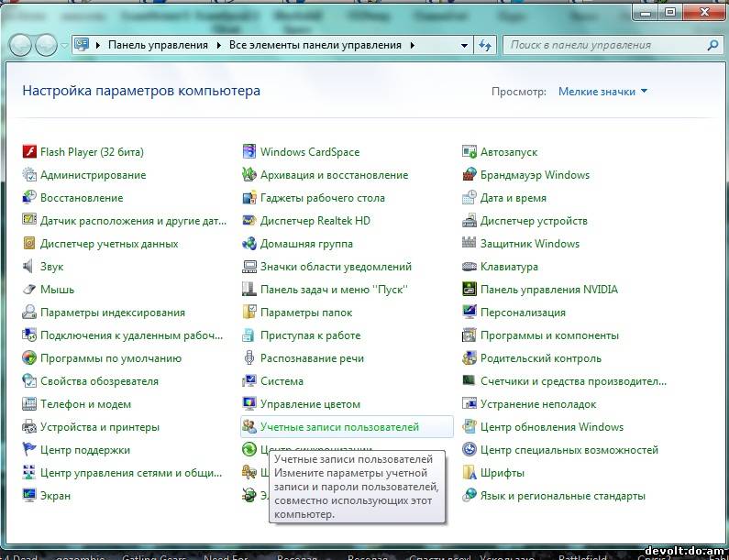The width and height of the screenshot is (729, 560).
Task: Open the Гаджеты рабочего стола icon
Action: tap(249, 197)
